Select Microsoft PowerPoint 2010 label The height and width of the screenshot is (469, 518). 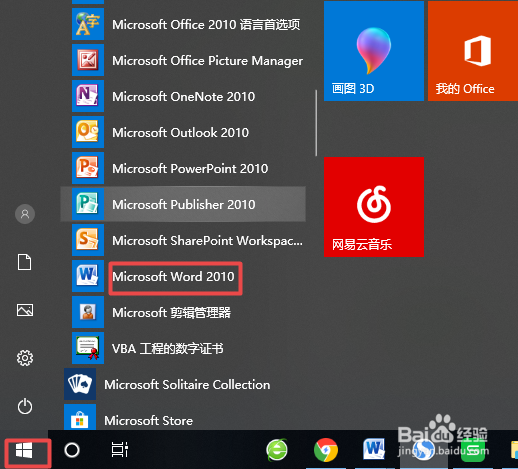click(x=190, y=169)
